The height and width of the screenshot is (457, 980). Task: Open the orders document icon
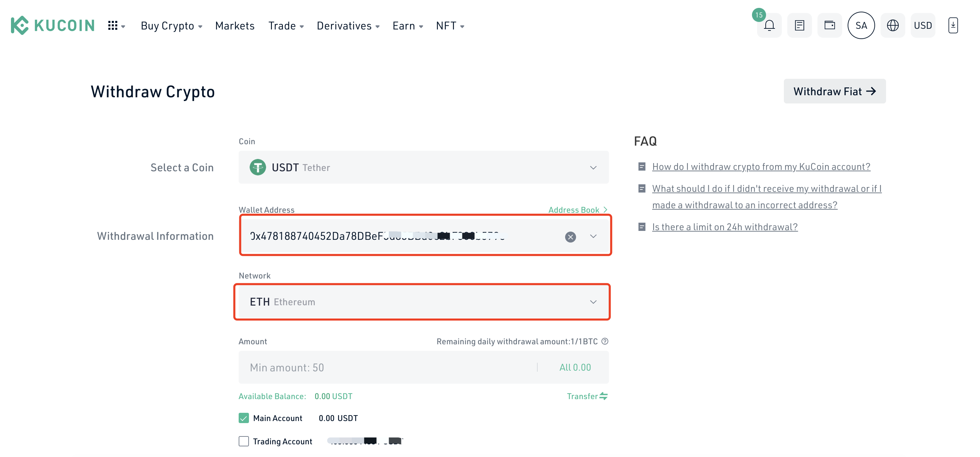(x=799, y=25)
